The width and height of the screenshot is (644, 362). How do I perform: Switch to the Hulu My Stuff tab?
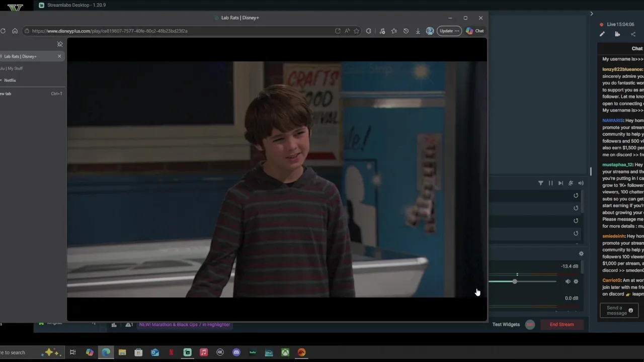click(11, 68)
